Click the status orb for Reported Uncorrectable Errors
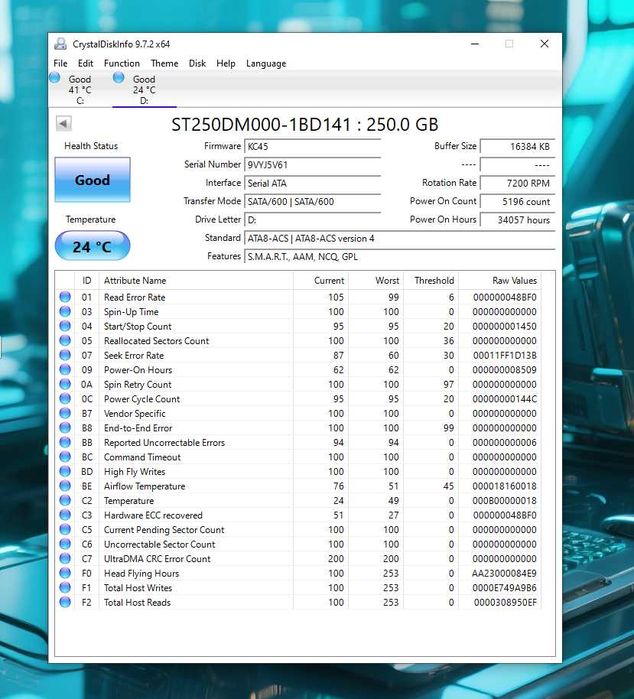 coord(65,442)
